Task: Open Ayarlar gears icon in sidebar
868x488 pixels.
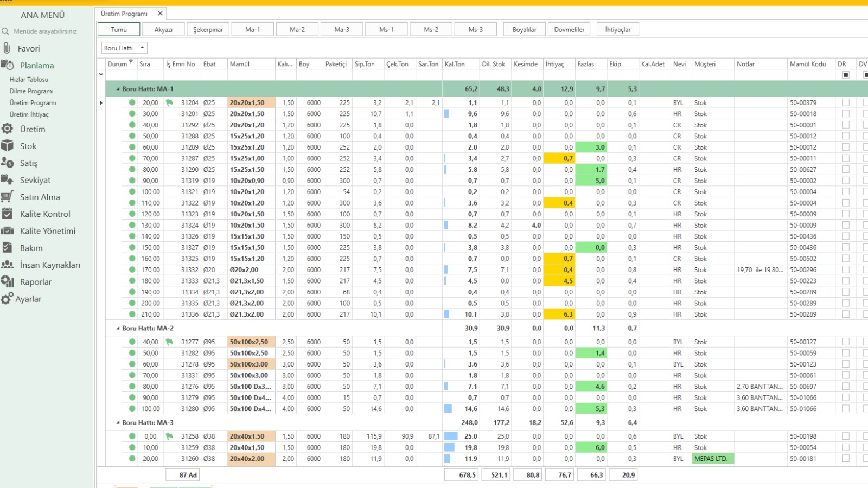Action: pyautogui.click(x=7, y=299)
